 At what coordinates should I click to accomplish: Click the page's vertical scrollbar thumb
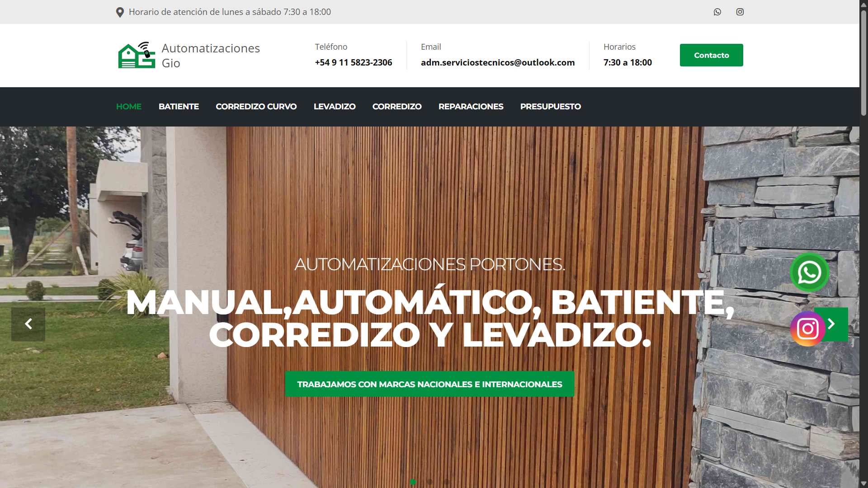[x=863, y=62]
